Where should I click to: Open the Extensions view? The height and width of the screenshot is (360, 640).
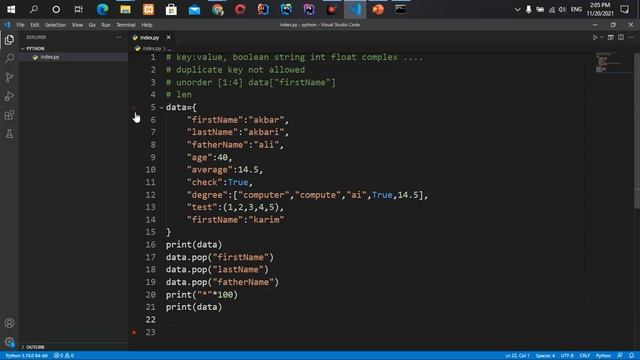tap(9, 115)
